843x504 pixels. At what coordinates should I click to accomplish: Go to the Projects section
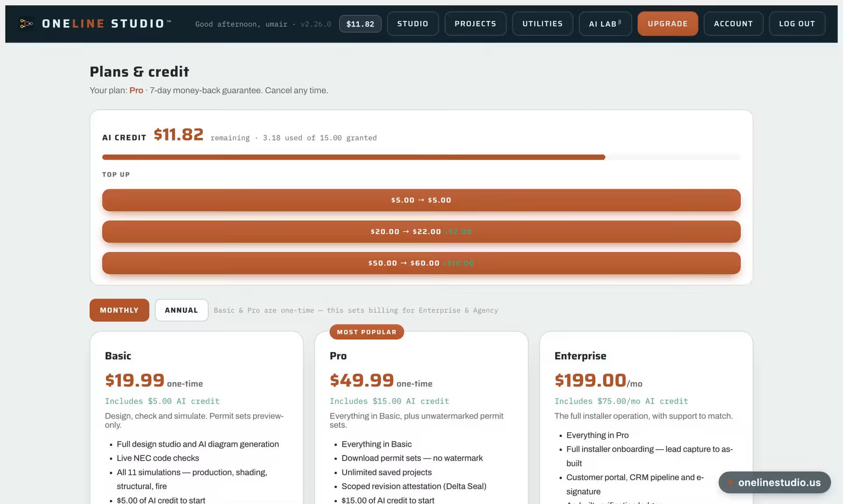[x=475, y=24]
